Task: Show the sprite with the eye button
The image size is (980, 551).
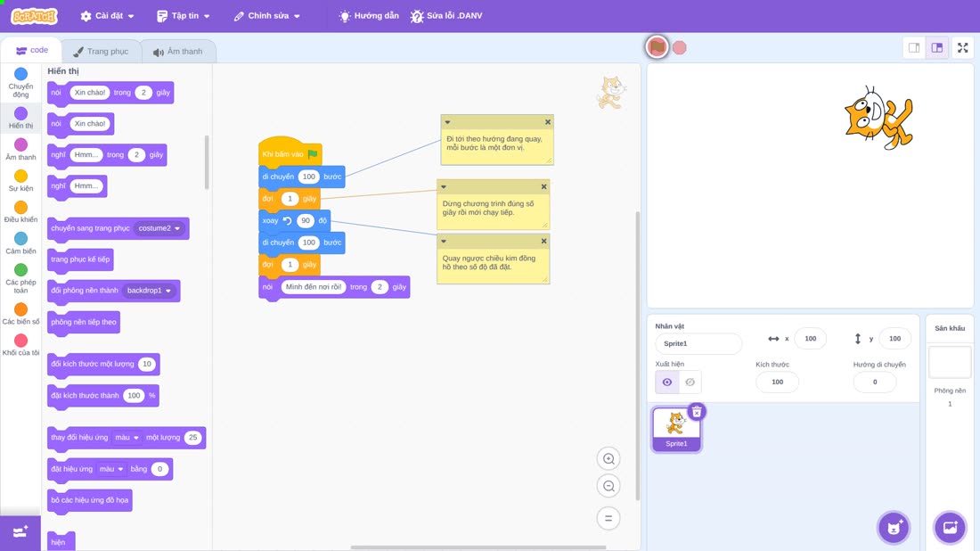Action: coord(667,382)
